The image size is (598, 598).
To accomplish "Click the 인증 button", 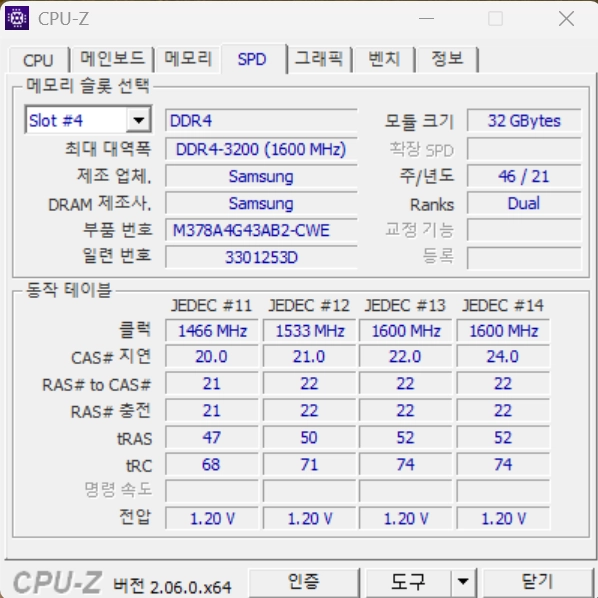I will [x=304, y=582].
